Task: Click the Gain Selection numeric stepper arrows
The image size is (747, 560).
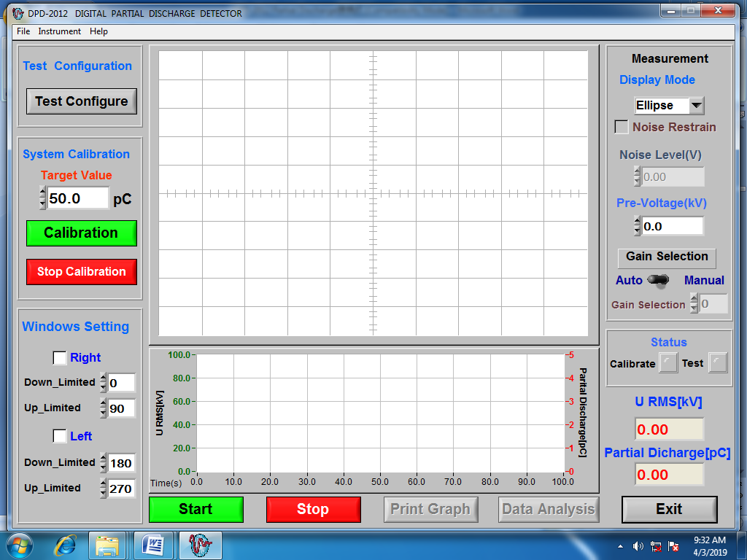Action: [694, 303]
